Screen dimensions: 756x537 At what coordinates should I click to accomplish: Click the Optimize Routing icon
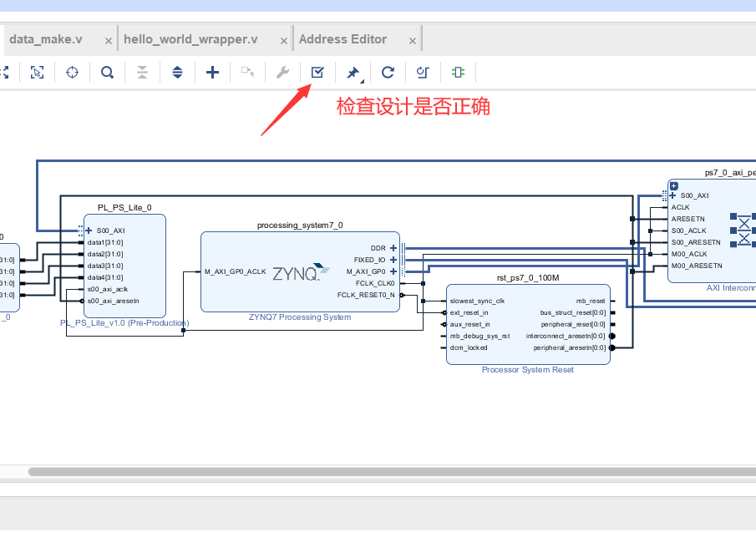coord(423,73)
